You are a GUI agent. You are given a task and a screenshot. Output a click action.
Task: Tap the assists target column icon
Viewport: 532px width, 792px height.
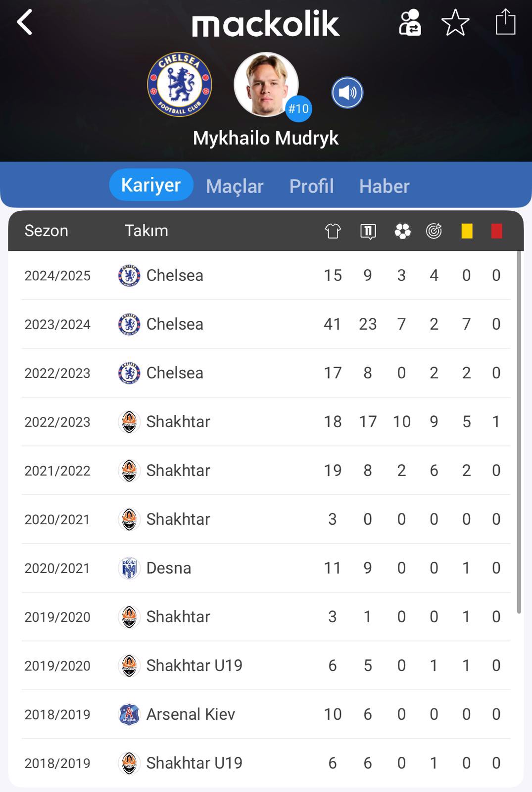tap(434, 231)
